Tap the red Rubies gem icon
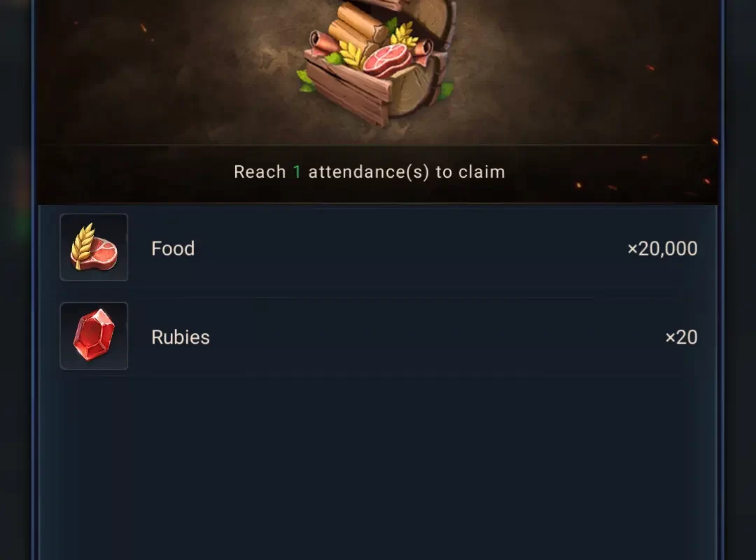The width and height of the screenshot is (756, 560). (x=94, y=336)
